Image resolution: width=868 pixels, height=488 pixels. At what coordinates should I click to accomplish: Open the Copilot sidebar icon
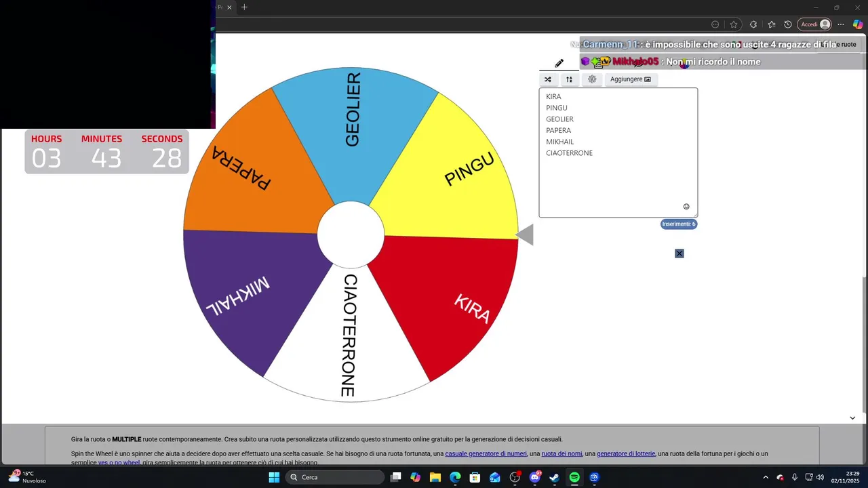tap(858, 24)
